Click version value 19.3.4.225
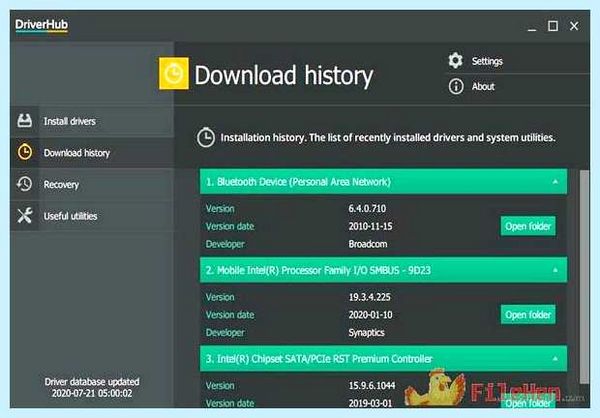600x418 pixels. tap(369, 297)
